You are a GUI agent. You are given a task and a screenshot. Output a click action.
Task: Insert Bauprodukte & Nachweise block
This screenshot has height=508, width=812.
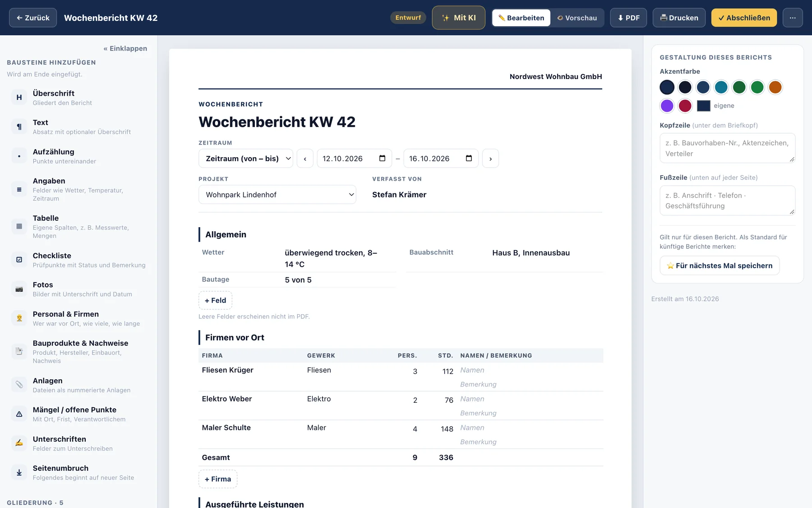(x=79, y=351)
